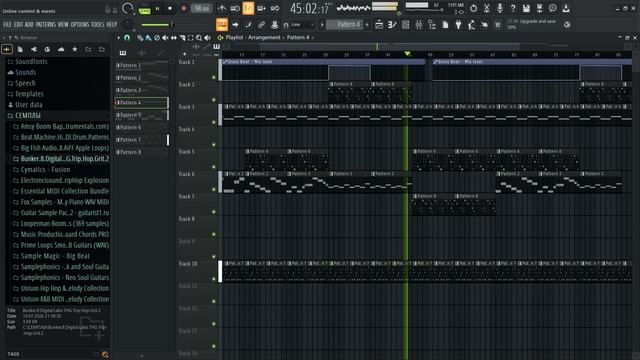Pause playback with the pause button
640x360 pixels.
coord(158,9)
